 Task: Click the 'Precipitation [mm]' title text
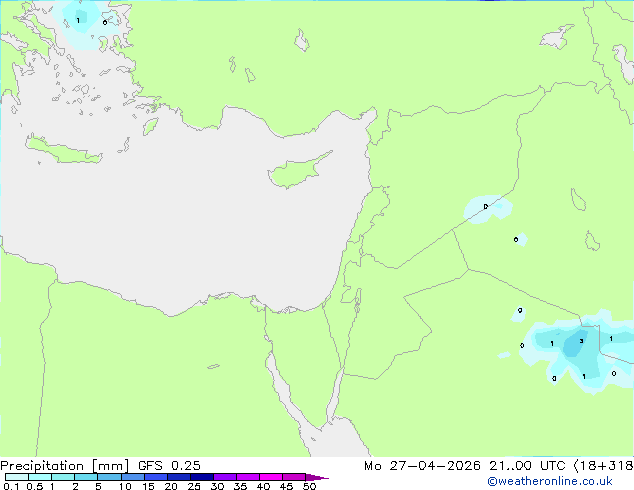click(x=65, y=466)
